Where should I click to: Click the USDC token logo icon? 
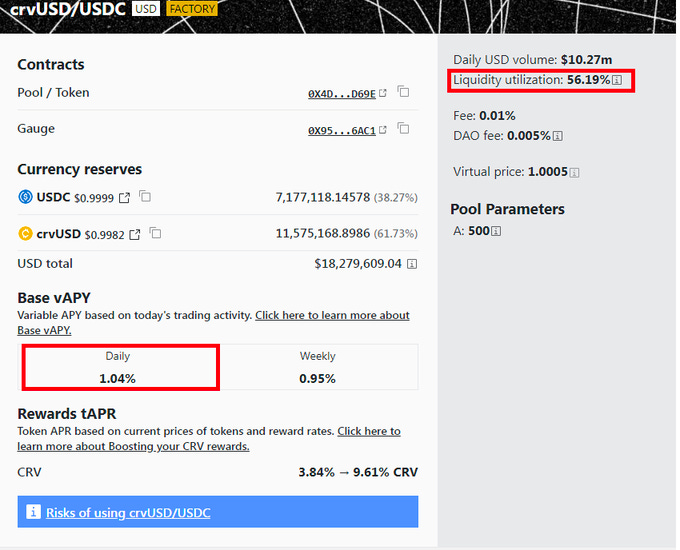[x=25, y=197]
